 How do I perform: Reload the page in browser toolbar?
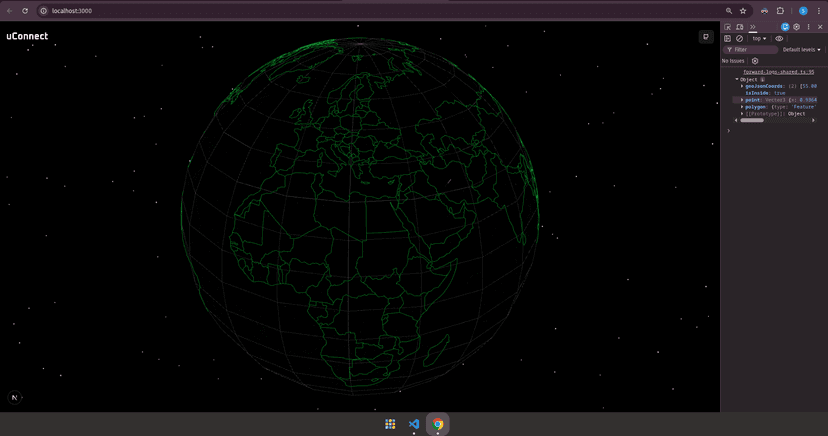coord(25,10)
